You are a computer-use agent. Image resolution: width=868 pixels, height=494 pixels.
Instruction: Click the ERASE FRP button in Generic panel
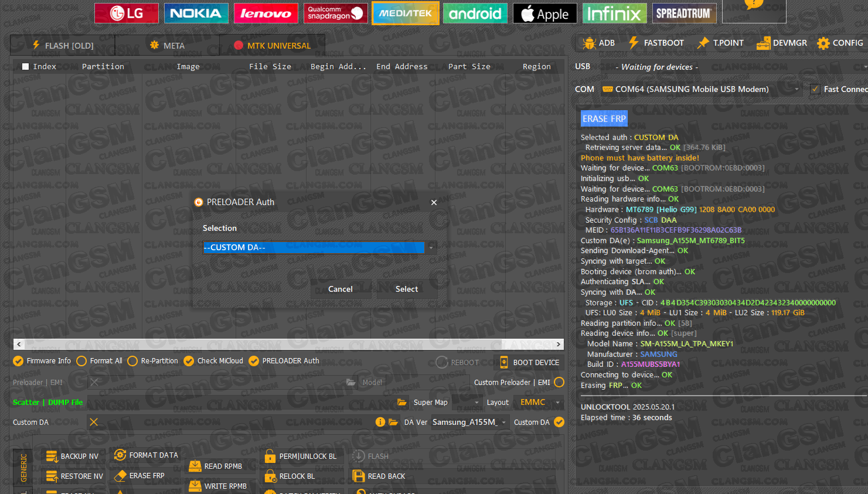click(139, 476)
